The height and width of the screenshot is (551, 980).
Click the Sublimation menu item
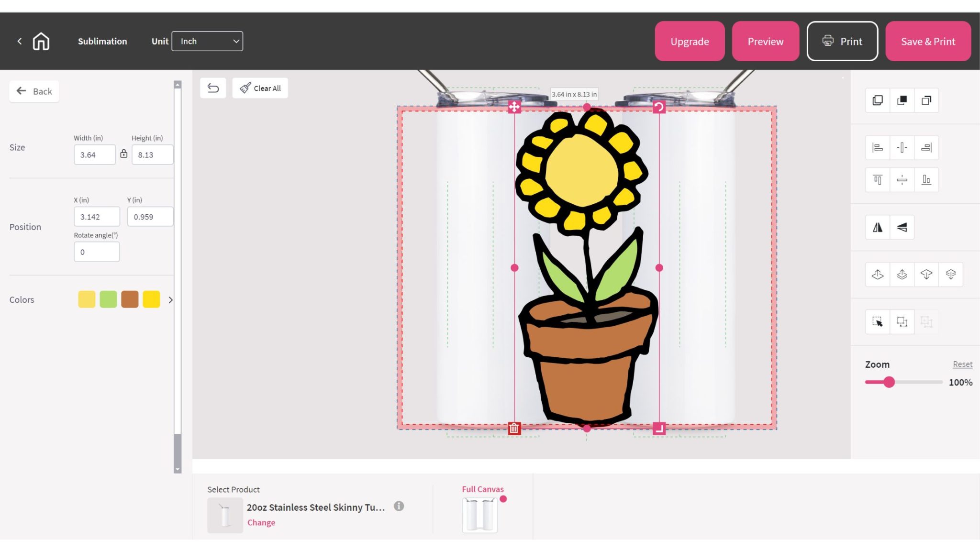102,41
